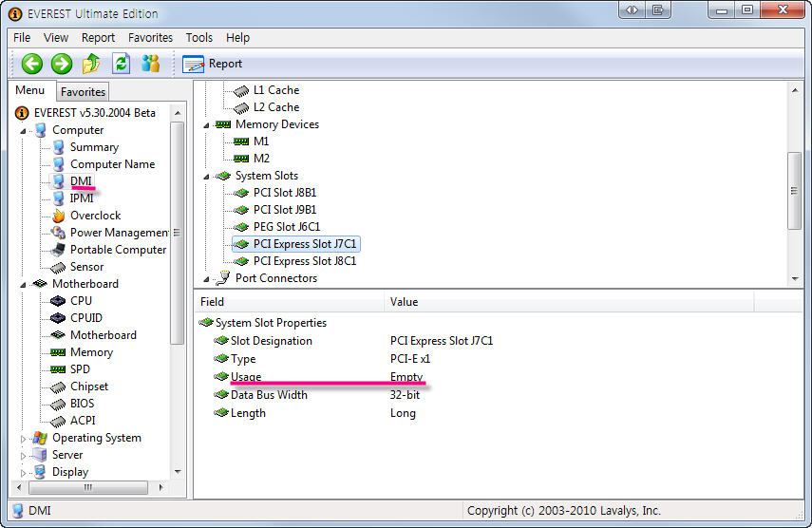Viewport: 812px width, 528px height.
Task: Click the double-arrow button in title bar
Action: [633, 9]
